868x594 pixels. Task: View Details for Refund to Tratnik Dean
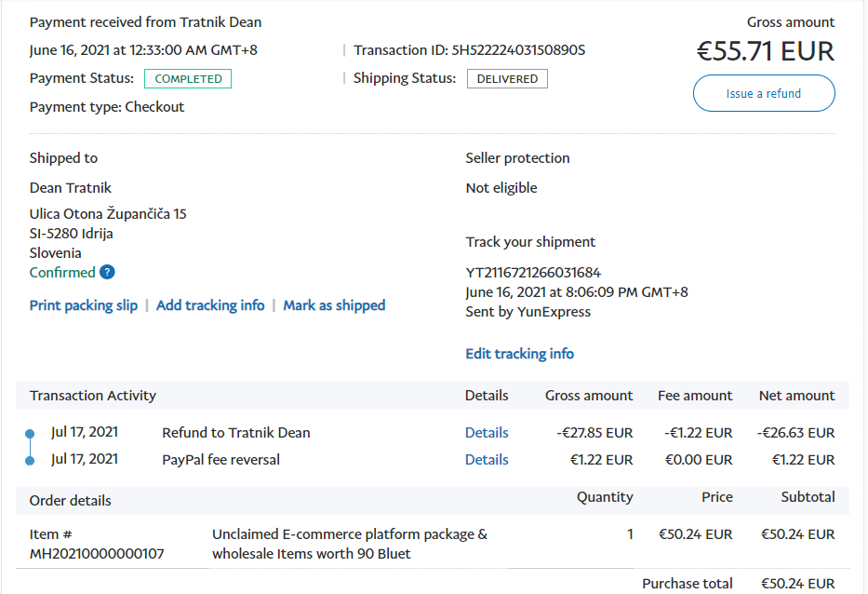pyautogui.click(x=487, y=433)
